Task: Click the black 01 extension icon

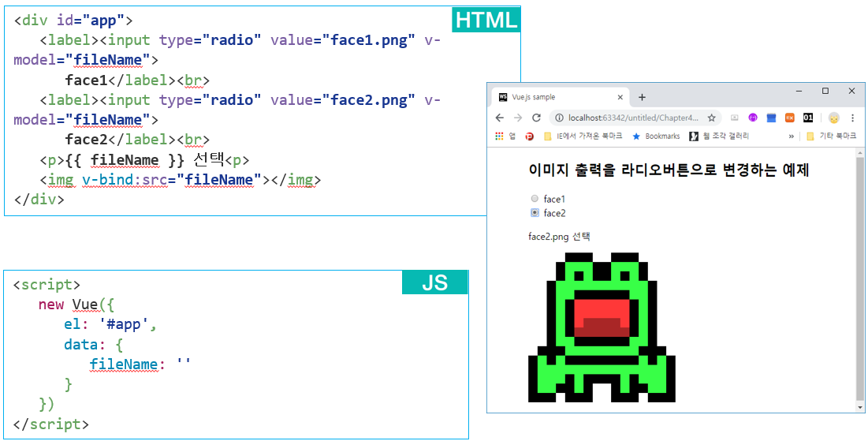Action: (808, 118)
